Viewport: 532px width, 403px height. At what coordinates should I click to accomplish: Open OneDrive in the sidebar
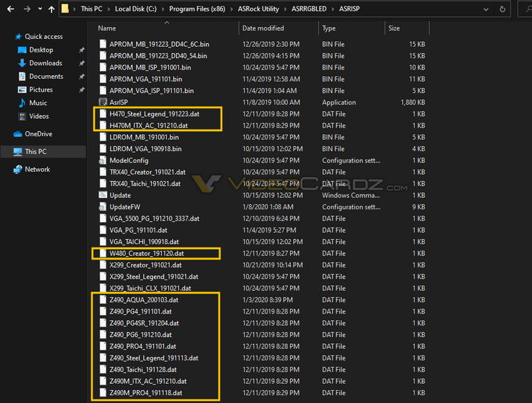point(38,134)
